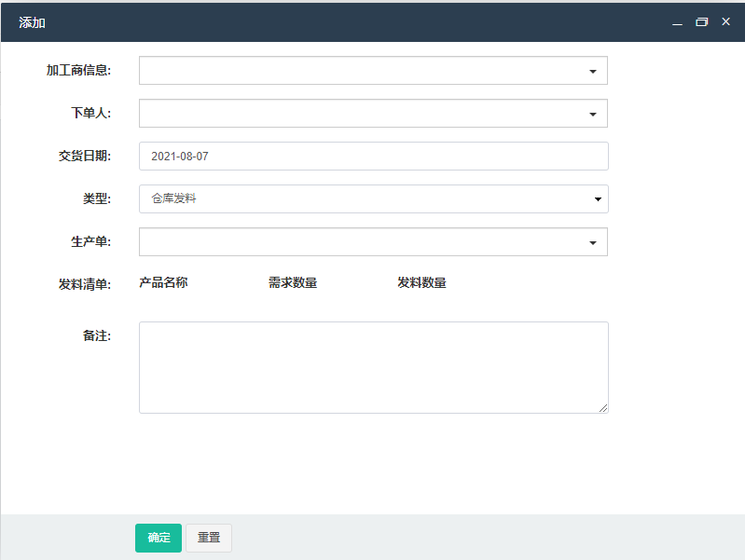Image resolution: width=745 pixels, height=560 pixels.
Task: Minimize the 添加 dialog
Action: [677, 22]
